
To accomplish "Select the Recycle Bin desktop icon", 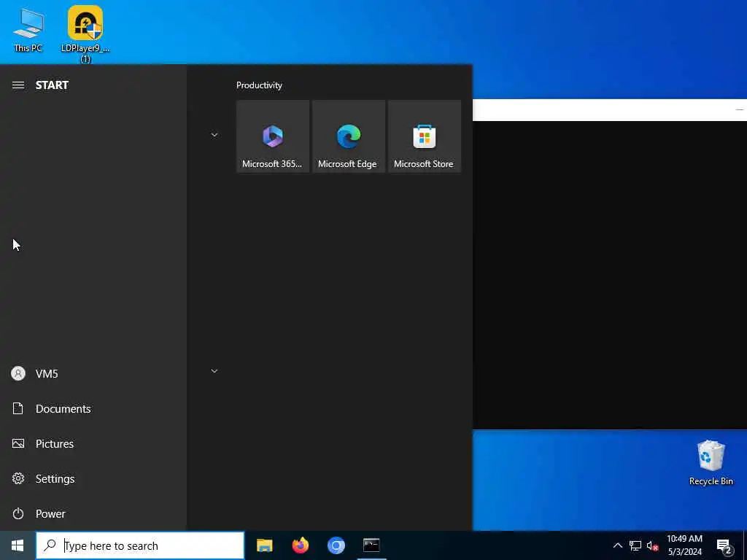I will click(711, 463).
